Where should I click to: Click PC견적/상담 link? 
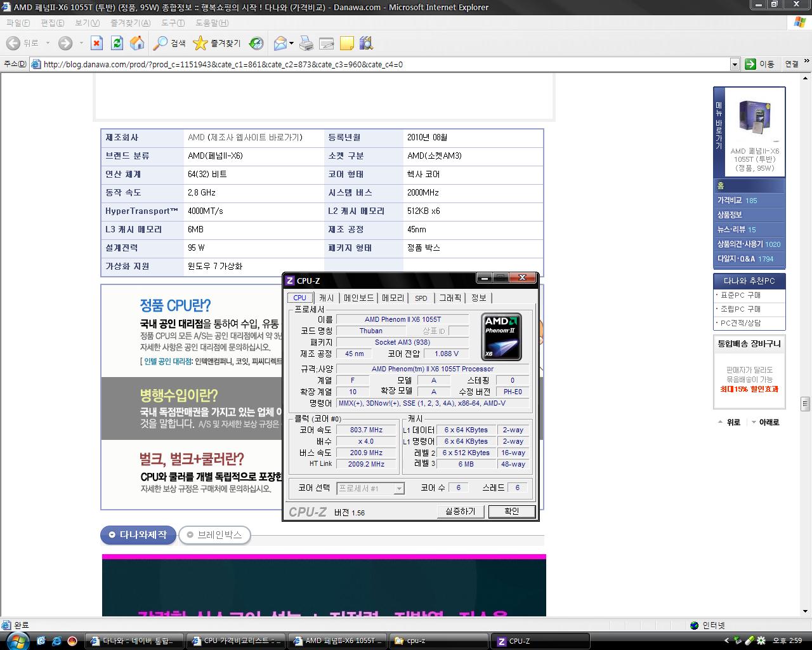741,323
